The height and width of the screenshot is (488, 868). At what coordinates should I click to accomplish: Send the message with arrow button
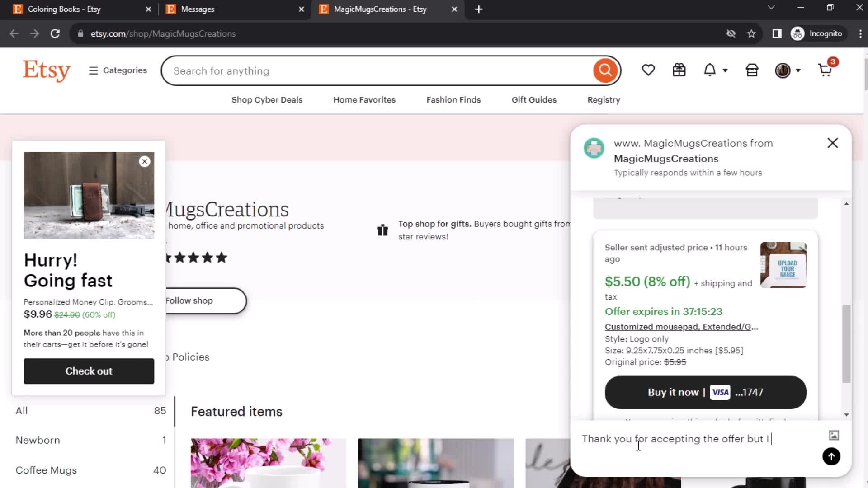coord(831,456)
